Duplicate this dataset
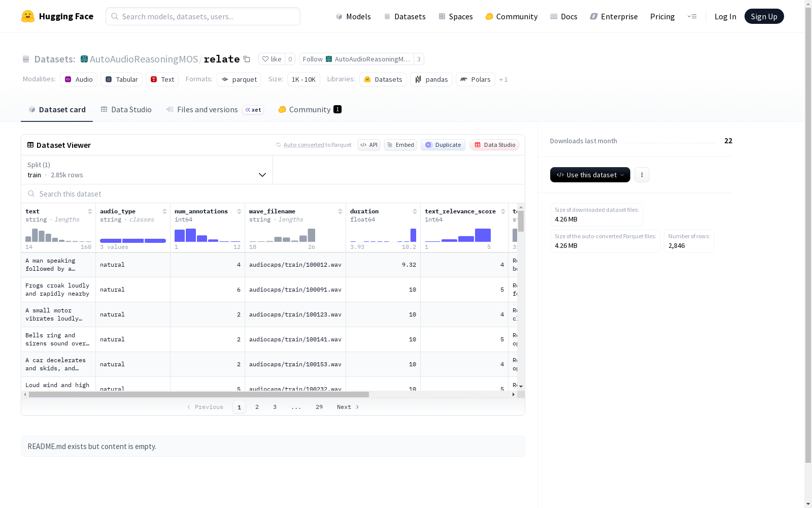The width and height of the screenshot is (812, 508). [x=443, y=145]
